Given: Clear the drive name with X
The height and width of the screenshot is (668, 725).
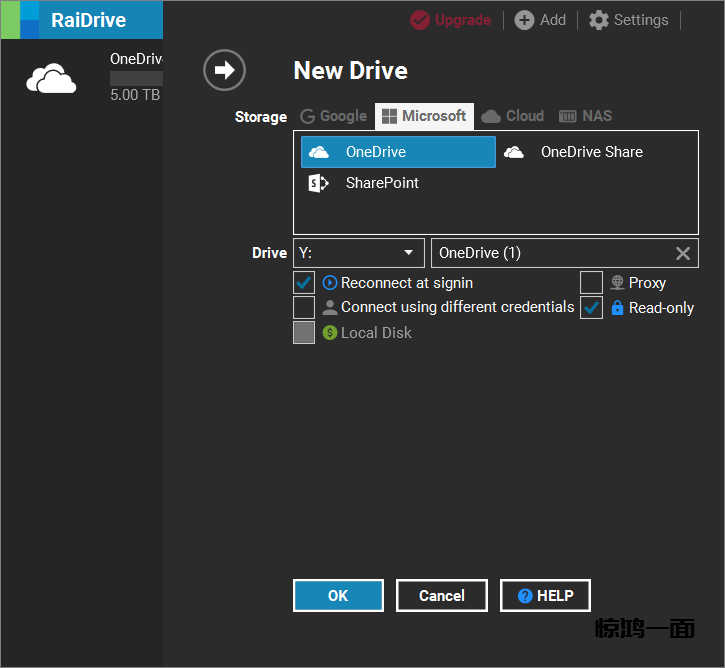Looking at the screenshot, I should click(x=682, y=253).
